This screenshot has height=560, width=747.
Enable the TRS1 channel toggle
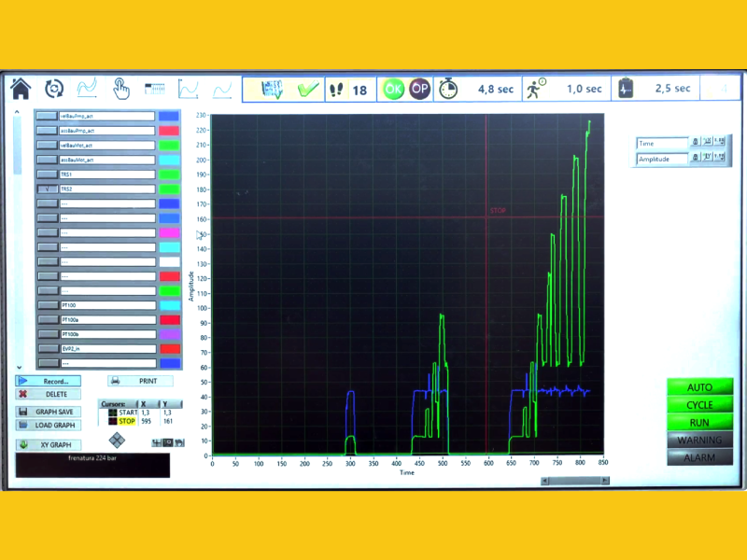pyautogui.click(x=46, y=175)
